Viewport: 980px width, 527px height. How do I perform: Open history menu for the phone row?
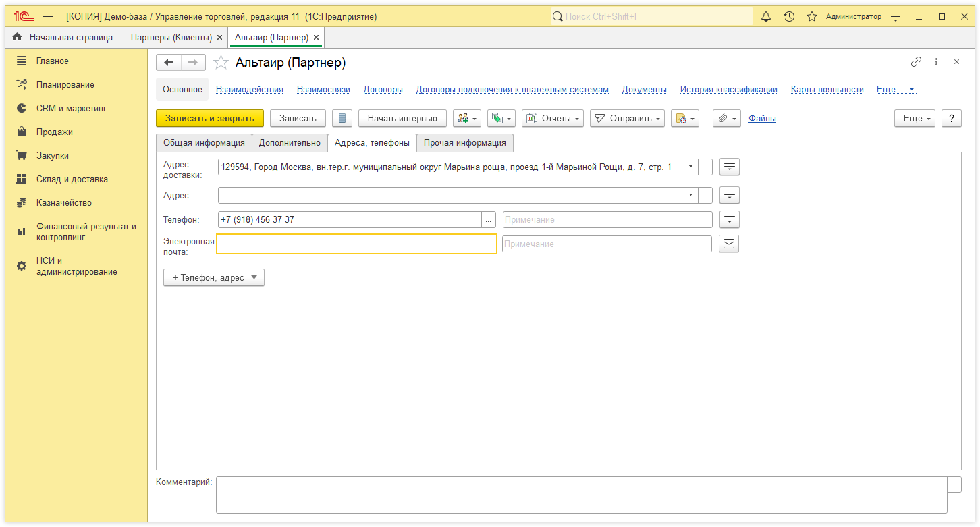730,219
